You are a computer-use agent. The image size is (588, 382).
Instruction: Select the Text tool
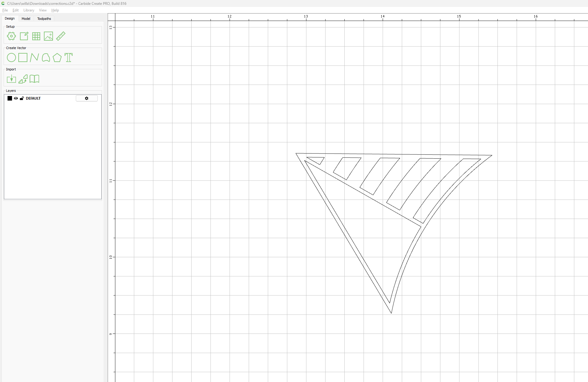69,57
